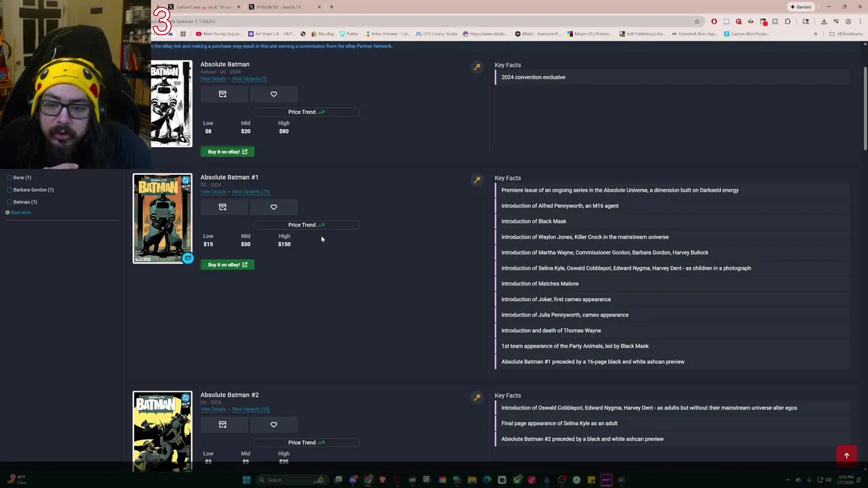Open View Variants for Absolute Batman #2
The width and height of the screenshot is (868, 488).
(x=250, y=409)
